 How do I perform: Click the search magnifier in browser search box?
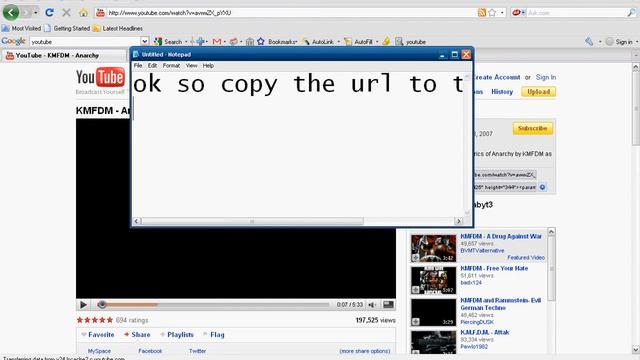coord(631,13)
